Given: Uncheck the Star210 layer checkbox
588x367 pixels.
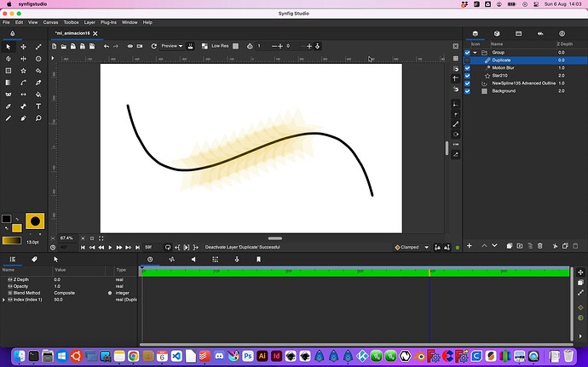Looking at the screenshot, I should (467, 76).
